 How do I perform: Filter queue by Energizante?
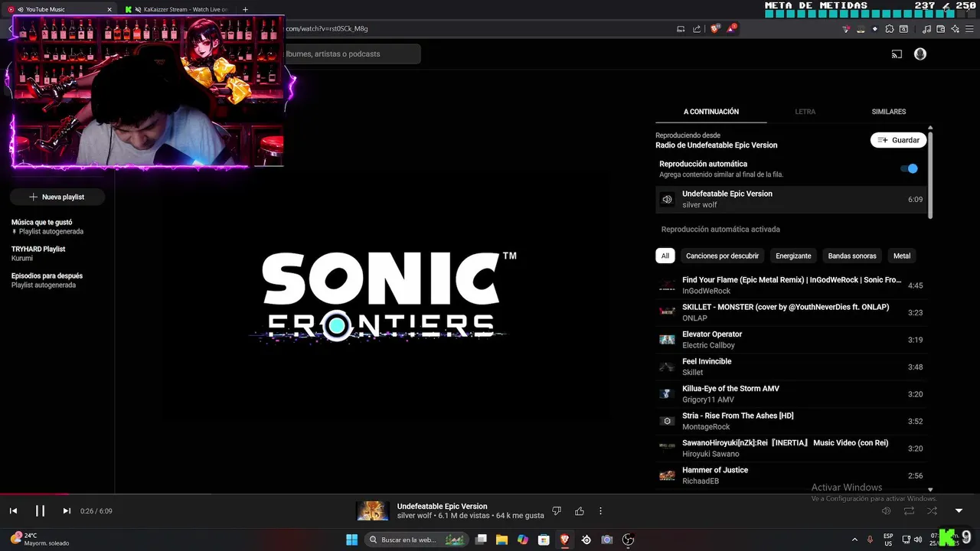tap(793, 256)
